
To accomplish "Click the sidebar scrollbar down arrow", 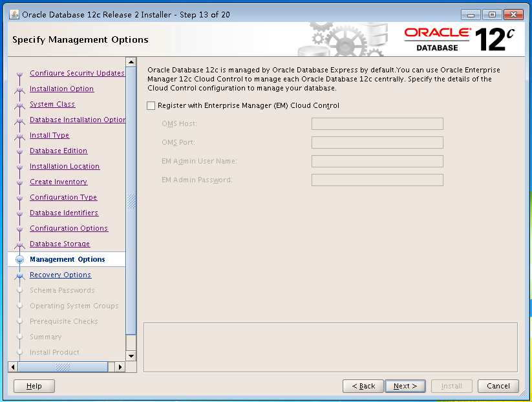I will click(x=131, y=355).
